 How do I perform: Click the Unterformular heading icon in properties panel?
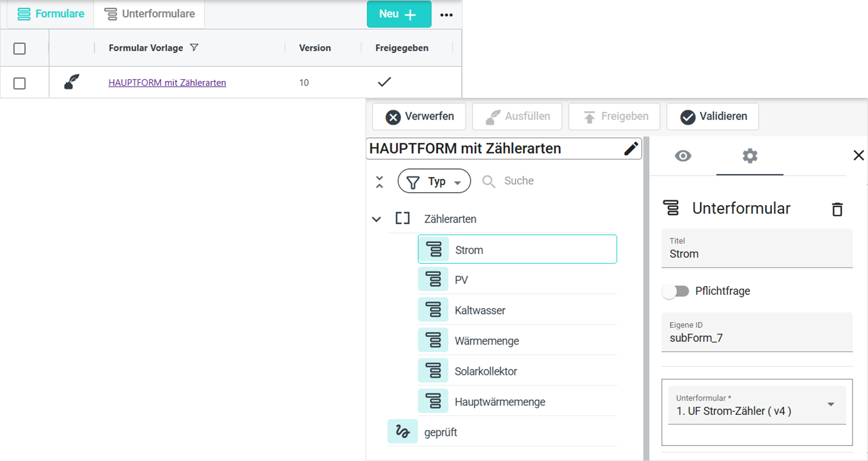tap(671, 208)
